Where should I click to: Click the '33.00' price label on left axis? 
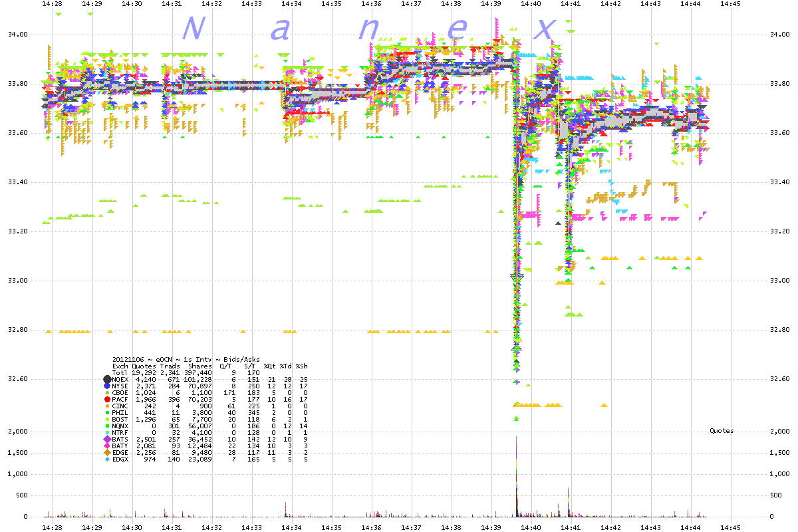pyautogui.click(x=18, y=281)
